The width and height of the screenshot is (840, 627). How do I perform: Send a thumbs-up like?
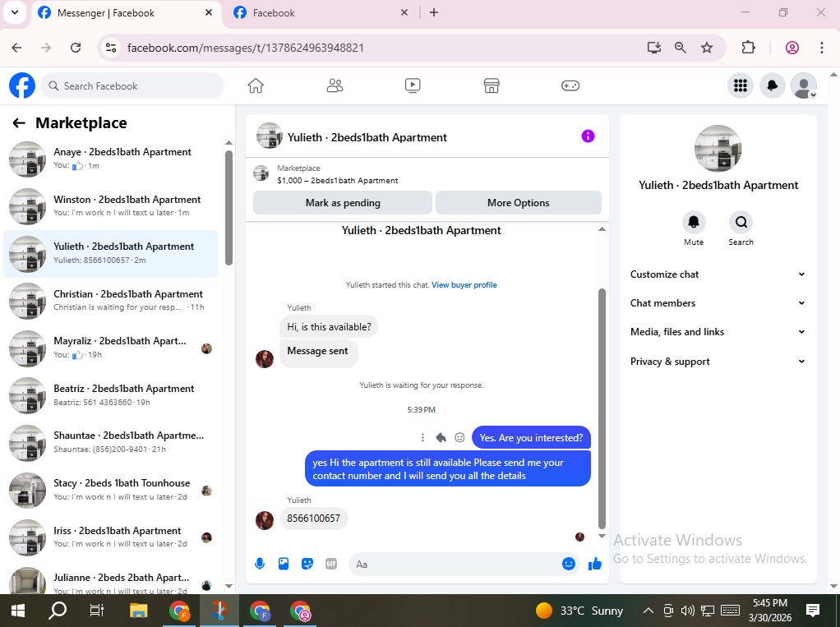point(594,564)
